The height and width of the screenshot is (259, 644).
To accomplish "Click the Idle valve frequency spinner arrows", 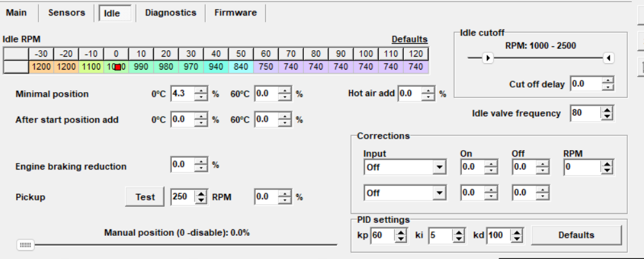I will pyautogui.click(x=607, y=113).
